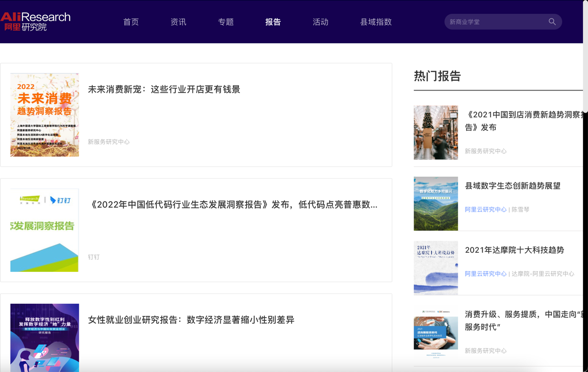This screenshot has height=372, width=588.
Task: Open the 未来消费新宠 report title
Action: pyautogui.click(x=164, y=90)
